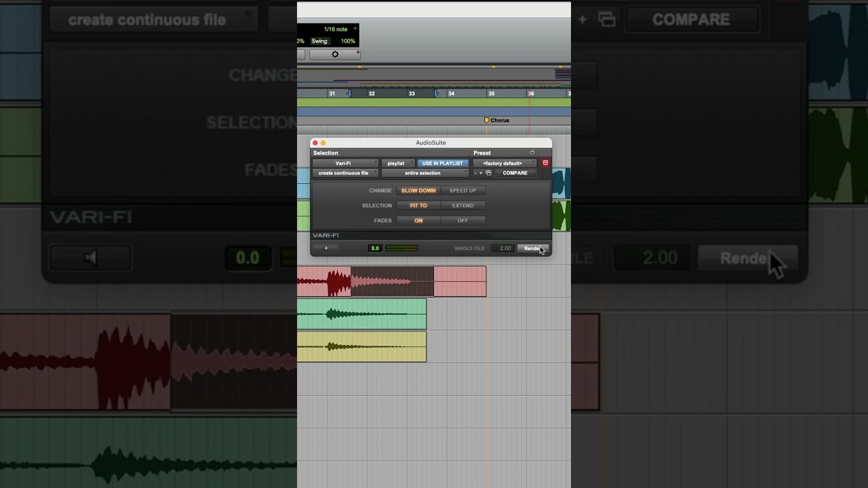The image size is (868, 488).
Task: Toggle the WHOLE FILE option
Action: [469, 249]
